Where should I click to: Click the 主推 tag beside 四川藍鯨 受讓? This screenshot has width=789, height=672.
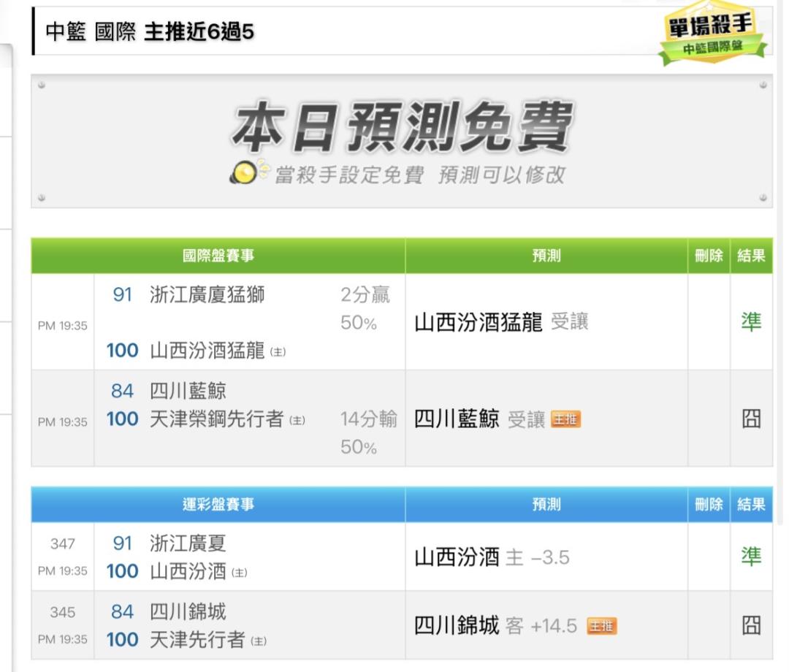566,419
